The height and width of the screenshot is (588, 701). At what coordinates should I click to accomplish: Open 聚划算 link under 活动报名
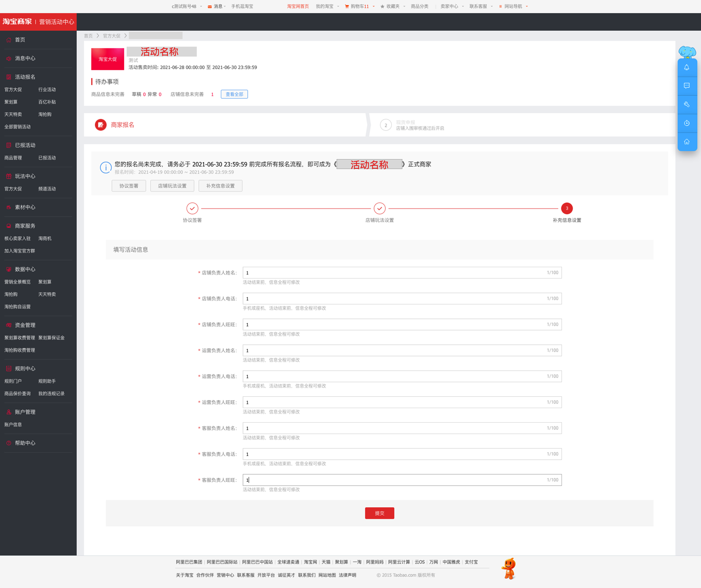(x=11, y=102)
